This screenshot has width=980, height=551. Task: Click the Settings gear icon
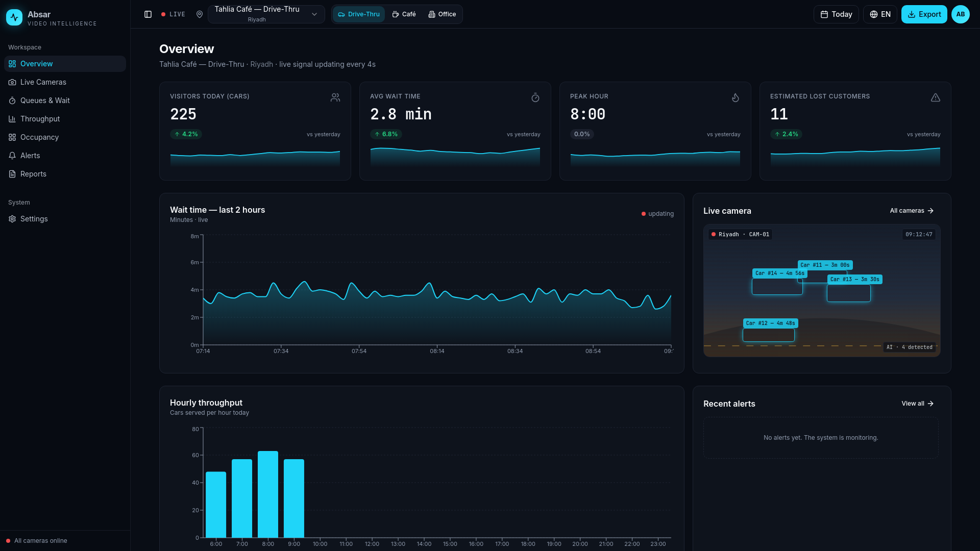point(12,219)
